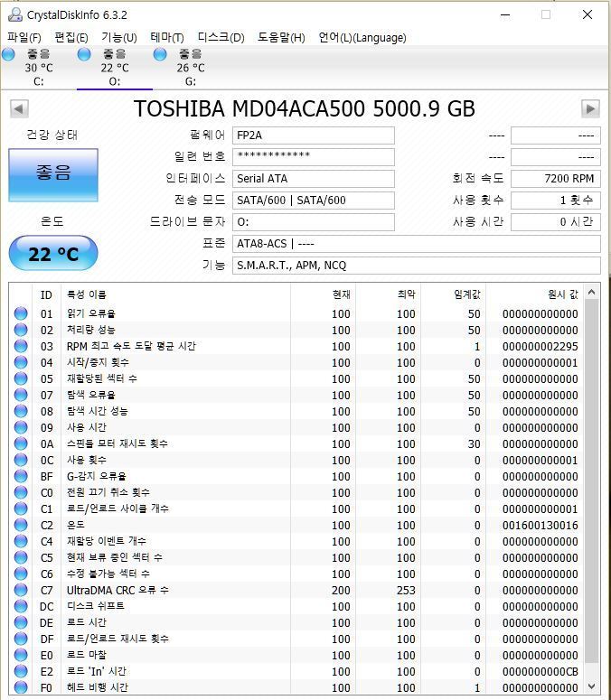611x700 pixels.
Task: Click the status icon of attribute 0C
Action: pos(21,460)
